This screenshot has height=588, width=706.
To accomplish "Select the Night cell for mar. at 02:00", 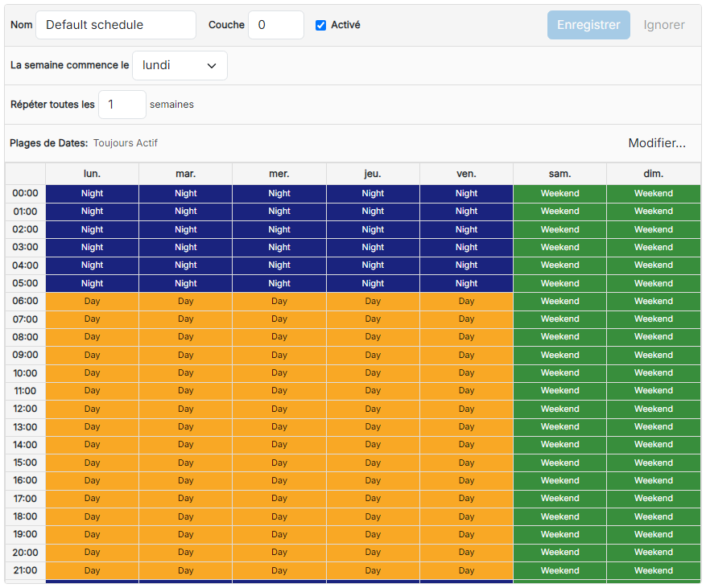I will point(185,229).
